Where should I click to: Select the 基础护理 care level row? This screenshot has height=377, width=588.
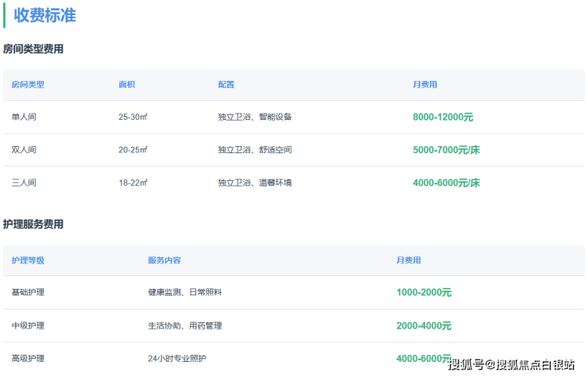(x=28, y=293)
